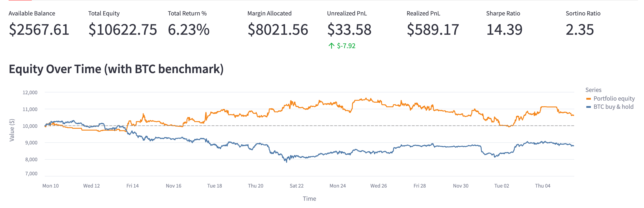Click the Sharpe Ratio value 14.39

click(x=504, y=30)
